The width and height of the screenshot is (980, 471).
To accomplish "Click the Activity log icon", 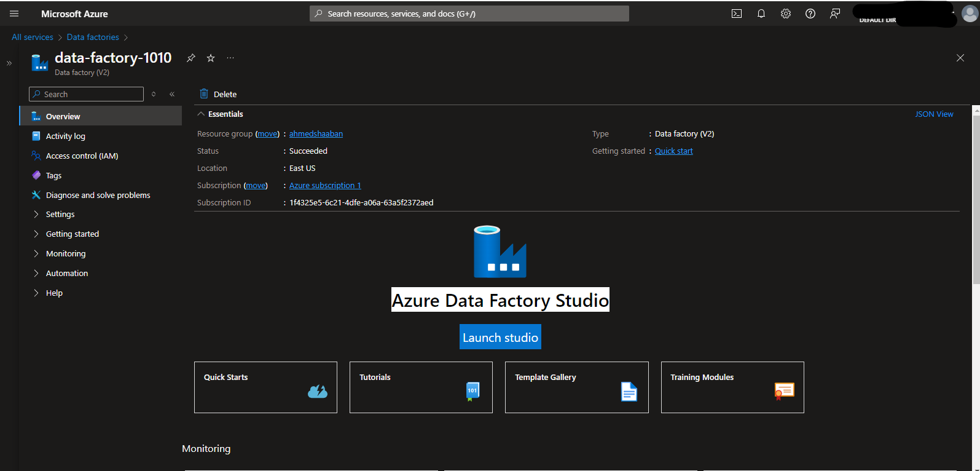I will pyautogui.click(x=36, y=136).
